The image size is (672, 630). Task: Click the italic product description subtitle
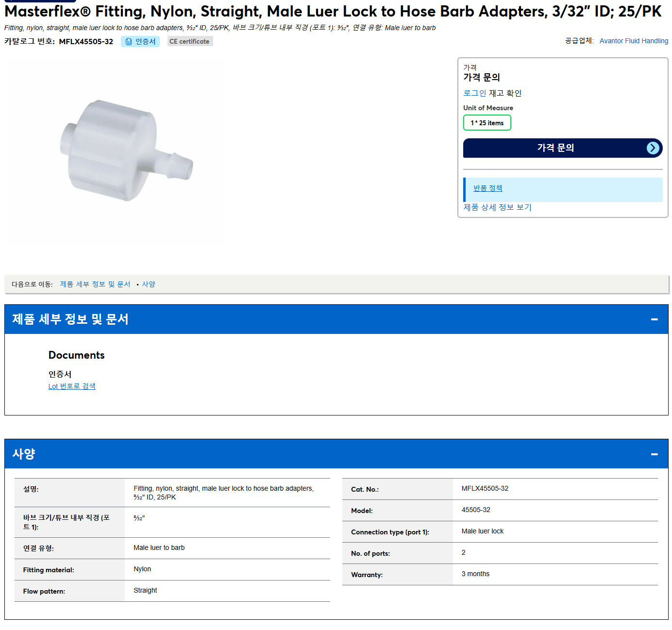click(x=220, y=28)
